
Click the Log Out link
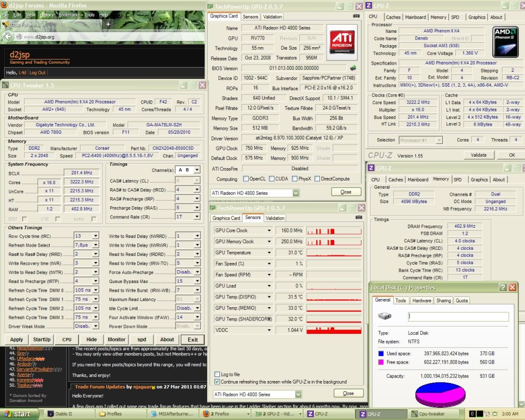point(37,72)
